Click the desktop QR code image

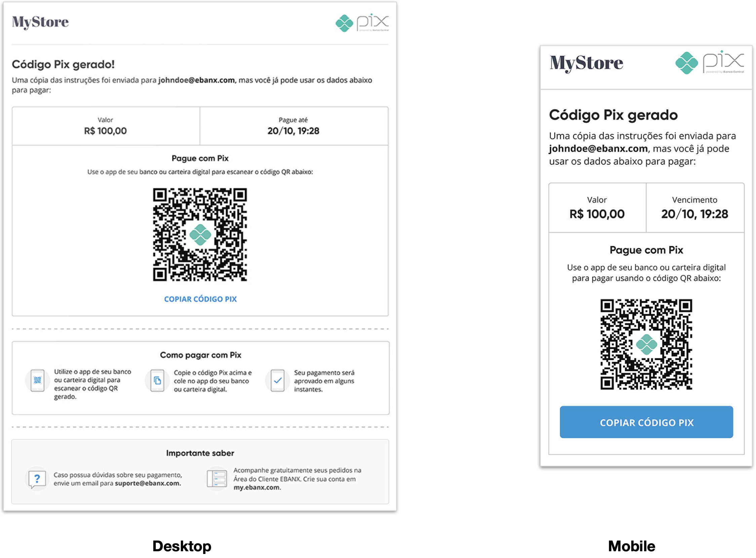click(x=200, y=235)
